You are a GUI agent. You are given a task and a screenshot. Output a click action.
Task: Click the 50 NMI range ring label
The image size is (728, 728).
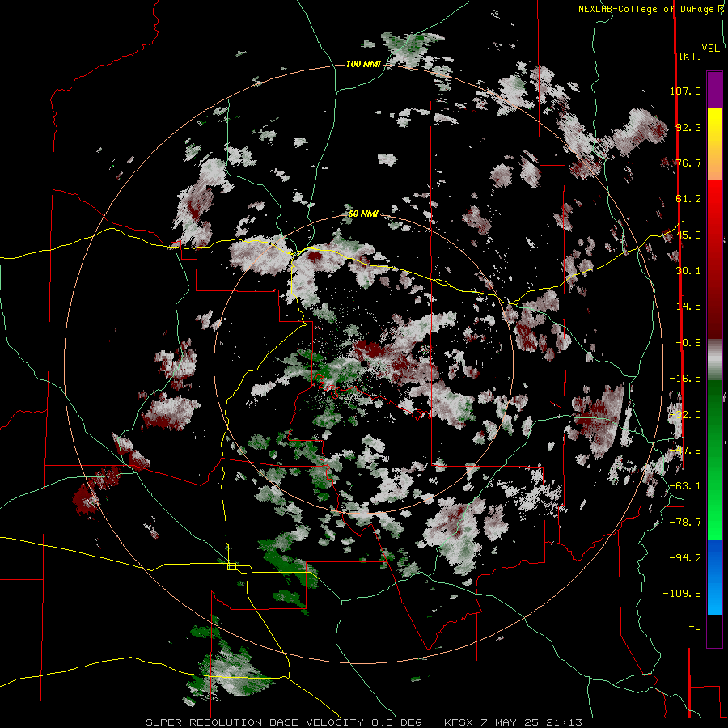pos(363,214)
